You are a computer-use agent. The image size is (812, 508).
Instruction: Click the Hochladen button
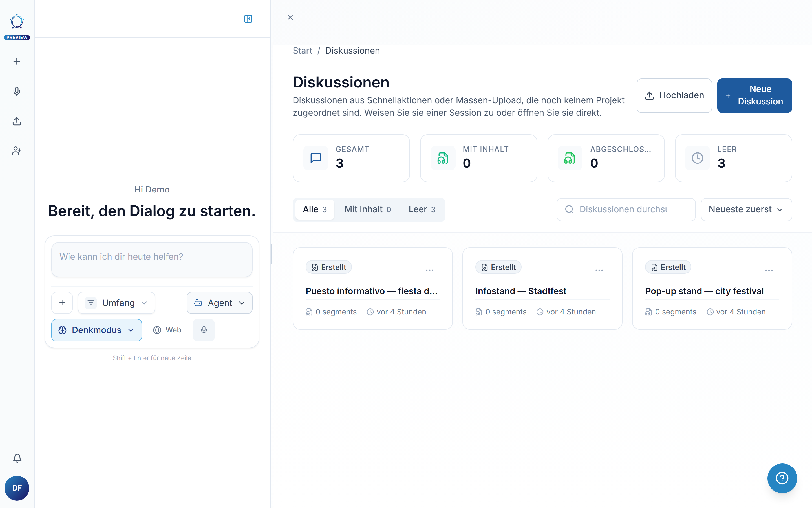pos(674,95)
